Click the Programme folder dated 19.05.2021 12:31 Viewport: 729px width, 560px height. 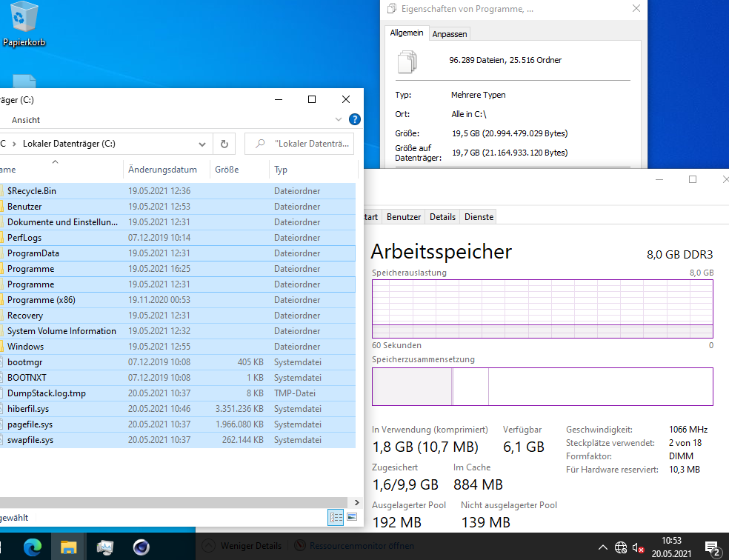pos(178,284)
